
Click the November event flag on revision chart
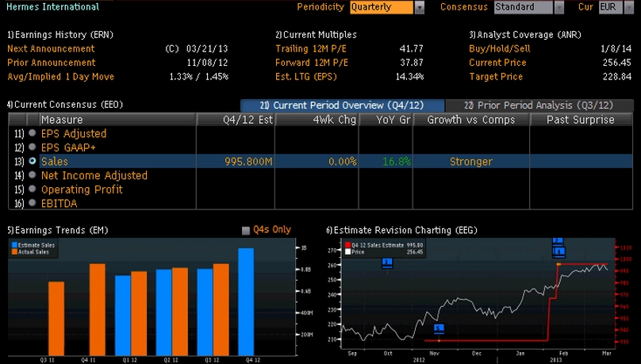439,329
